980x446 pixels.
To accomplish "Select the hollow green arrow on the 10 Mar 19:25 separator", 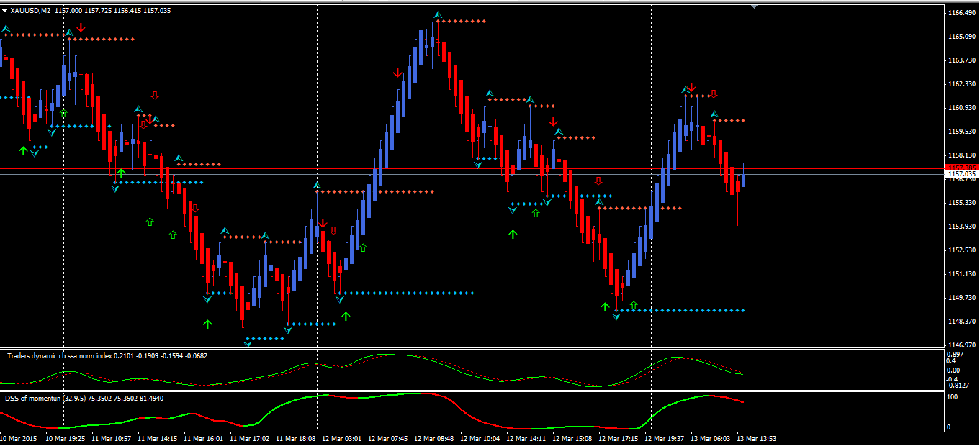I will pos(63,114).
